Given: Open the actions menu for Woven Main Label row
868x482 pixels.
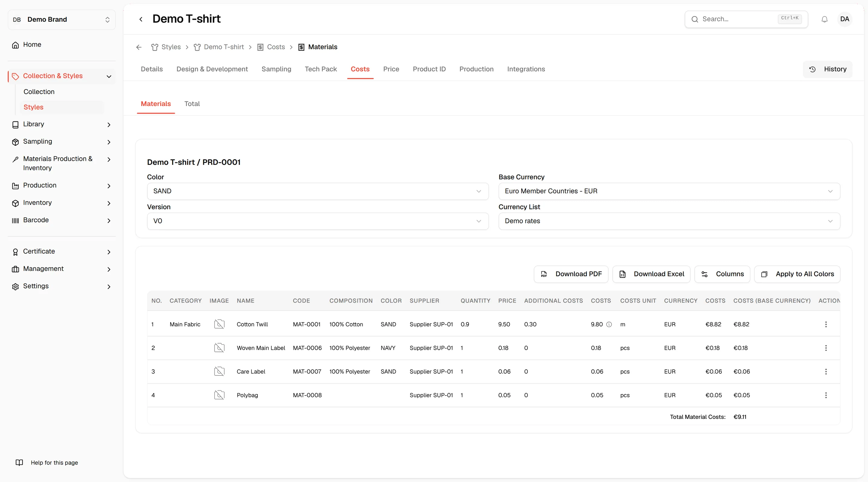Looking at the screenshot, I should coord(826,348).
